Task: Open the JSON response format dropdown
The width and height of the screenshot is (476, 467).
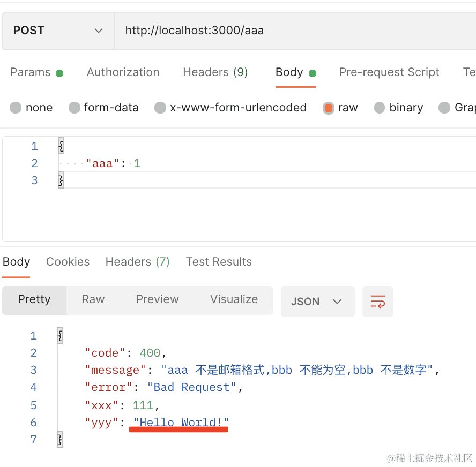Action: tap(317, 302)
